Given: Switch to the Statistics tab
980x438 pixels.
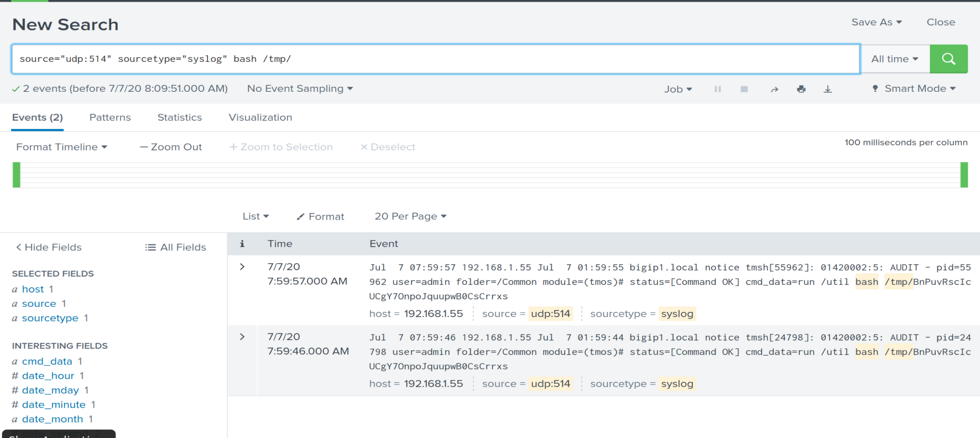Looking at the screenshot, I should click(x=180, y=117).
